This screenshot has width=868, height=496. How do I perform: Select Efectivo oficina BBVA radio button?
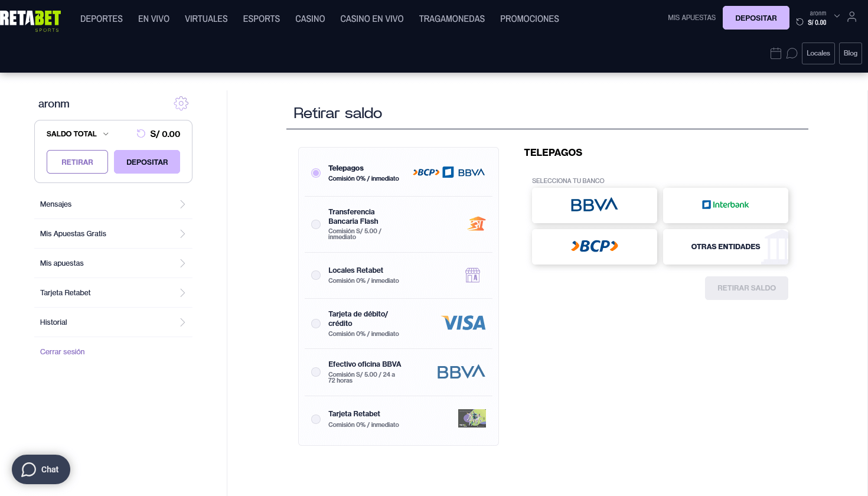(x=316, y=372)
